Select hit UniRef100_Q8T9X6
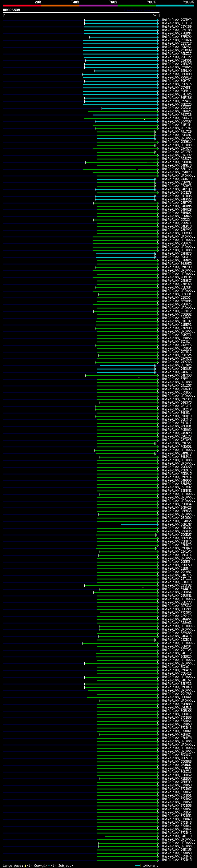This screenshot has height=868, width=197. point(177,365)
